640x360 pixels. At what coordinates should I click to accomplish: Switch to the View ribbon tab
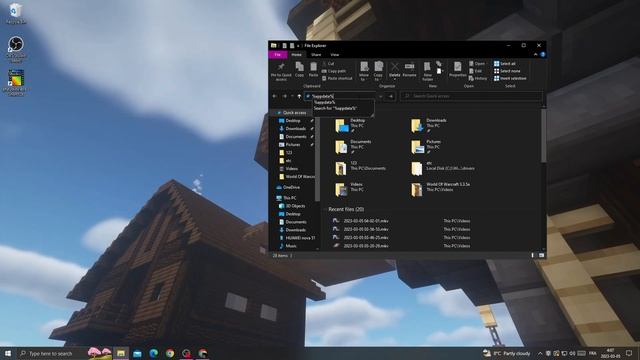click(335, 55)
